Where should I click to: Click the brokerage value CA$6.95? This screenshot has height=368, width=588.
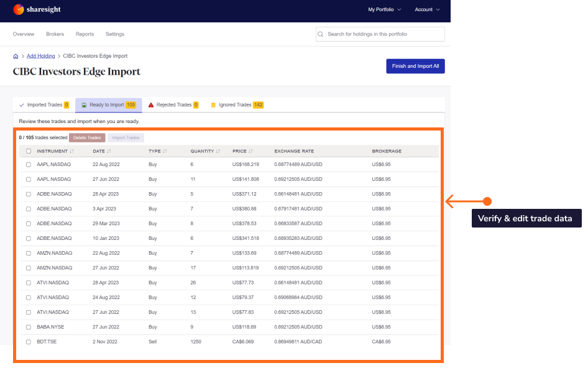[382, 342]
